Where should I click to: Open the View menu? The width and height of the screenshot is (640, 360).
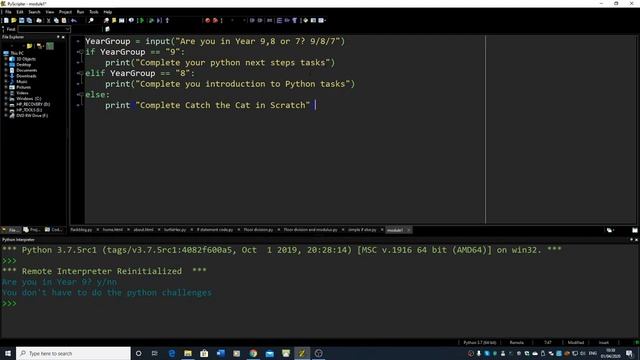[50, 12]
